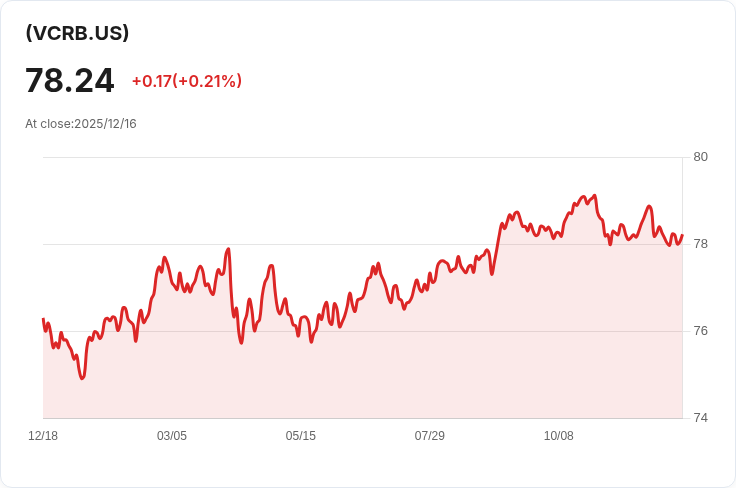Screen dimensions: 736x488
Task: Click the +0.17(+0.21%) price change text
Action: (187, 81)
